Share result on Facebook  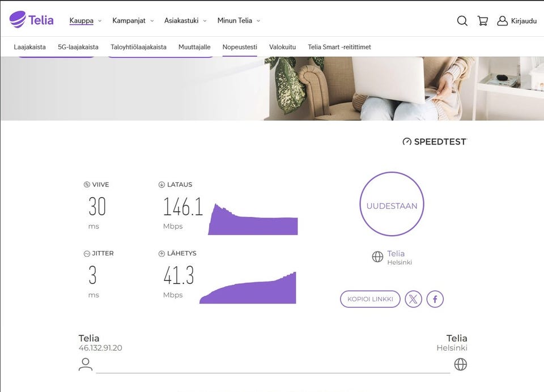[x=435, y=299]
